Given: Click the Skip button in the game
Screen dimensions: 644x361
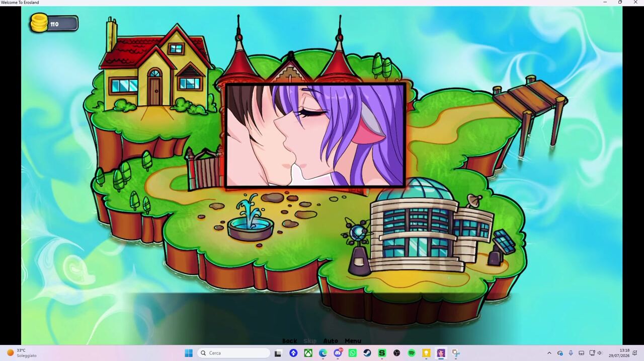Looking at the screenshot, I should [310, 341].
